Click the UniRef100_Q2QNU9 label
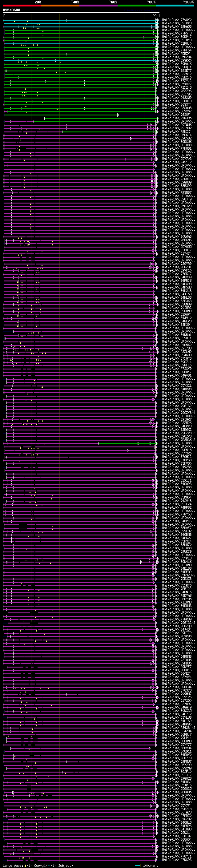197x868 pixels. click(x=177, y=304)
